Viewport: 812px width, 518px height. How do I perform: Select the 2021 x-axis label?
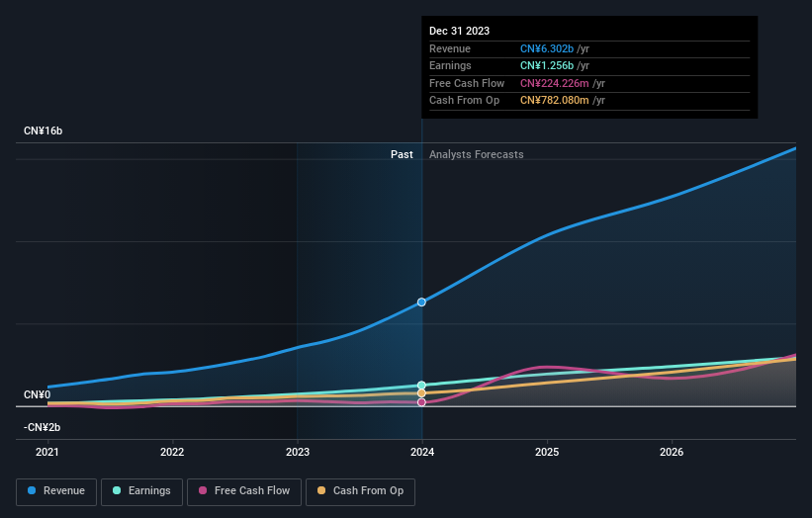coord(47,452)
